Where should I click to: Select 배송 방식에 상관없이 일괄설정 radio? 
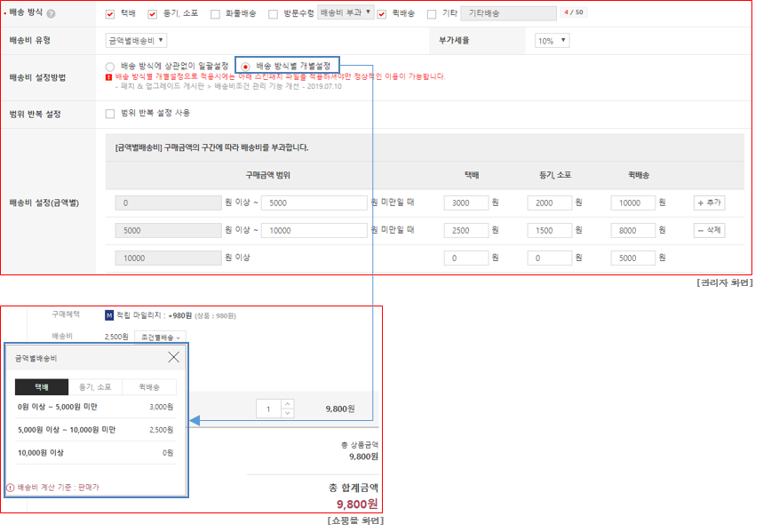(110, 67)
